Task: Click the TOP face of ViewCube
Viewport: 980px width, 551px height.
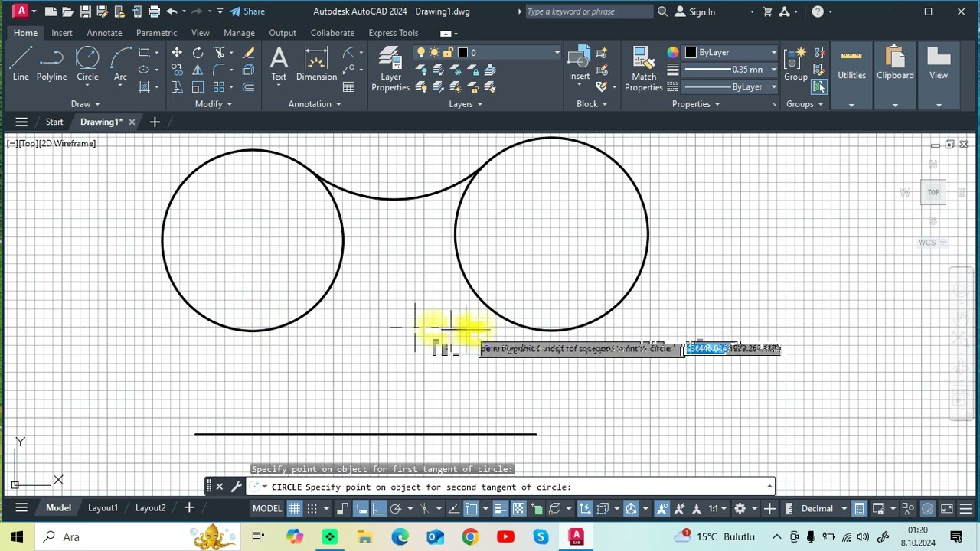Action: [933, 192]
